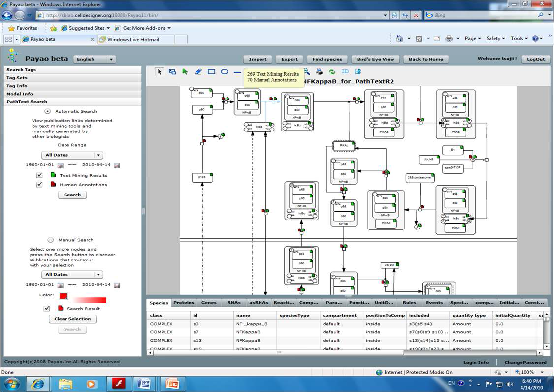Select the ellipse drawing tool
Image resolution: width=554 pixels, height=392 pixels.
click(225, 72)
